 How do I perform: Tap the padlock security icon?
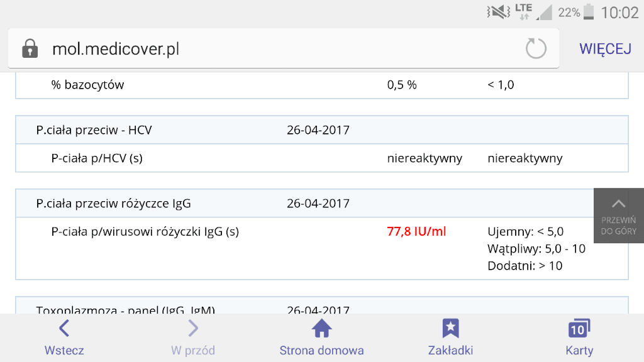pos(30,49)
